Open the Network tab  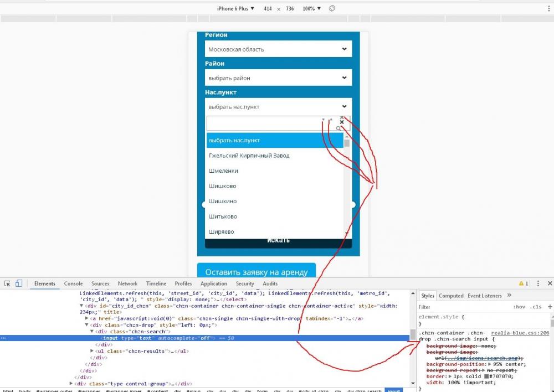click(x=127, y=283)
